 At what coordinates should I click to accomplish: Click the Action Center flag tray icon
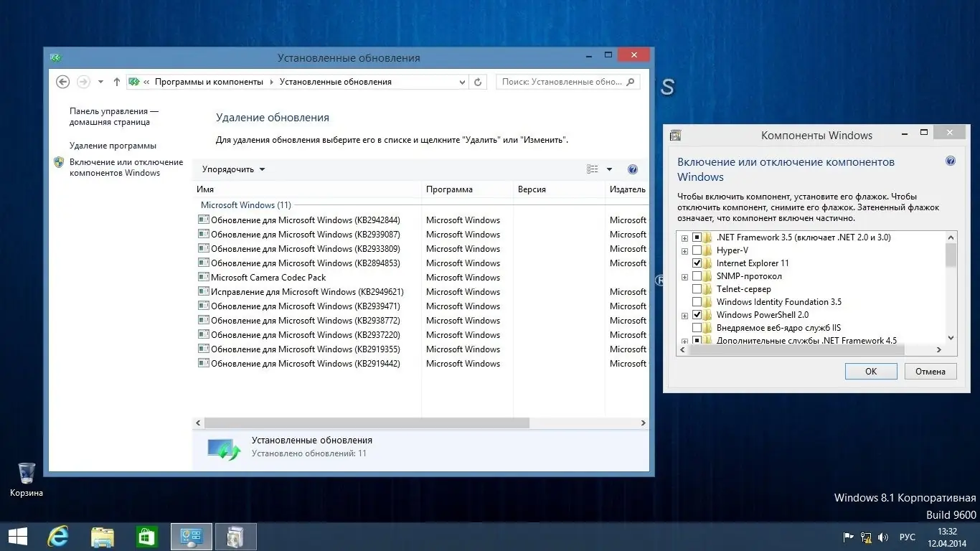coord(848,537)
